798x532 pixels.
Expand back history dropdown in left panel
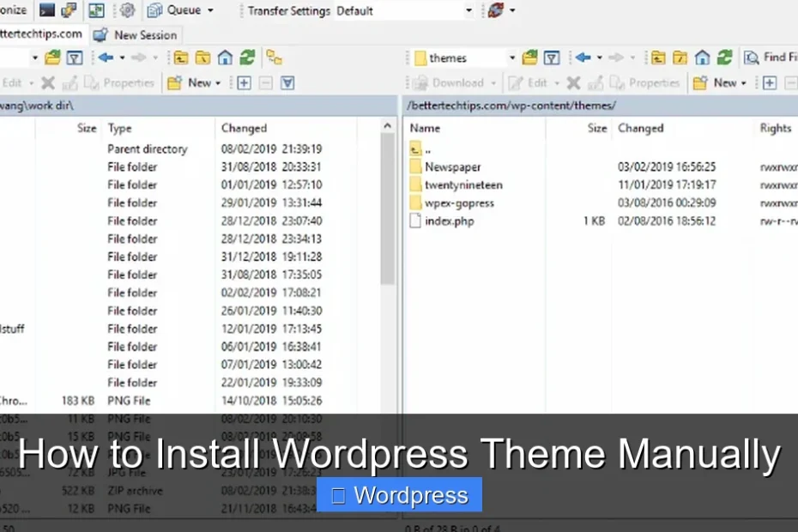coord(122,58)
